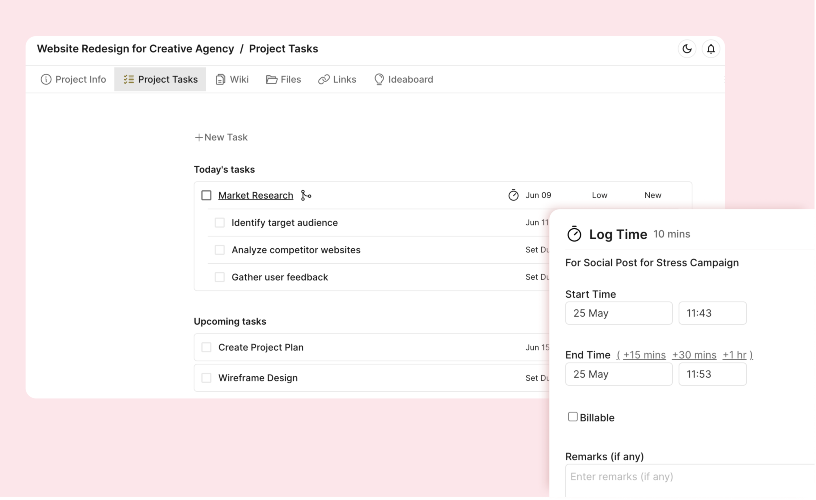Click Create Project Plan task name

pyautogui.click(x=261, y=347)
